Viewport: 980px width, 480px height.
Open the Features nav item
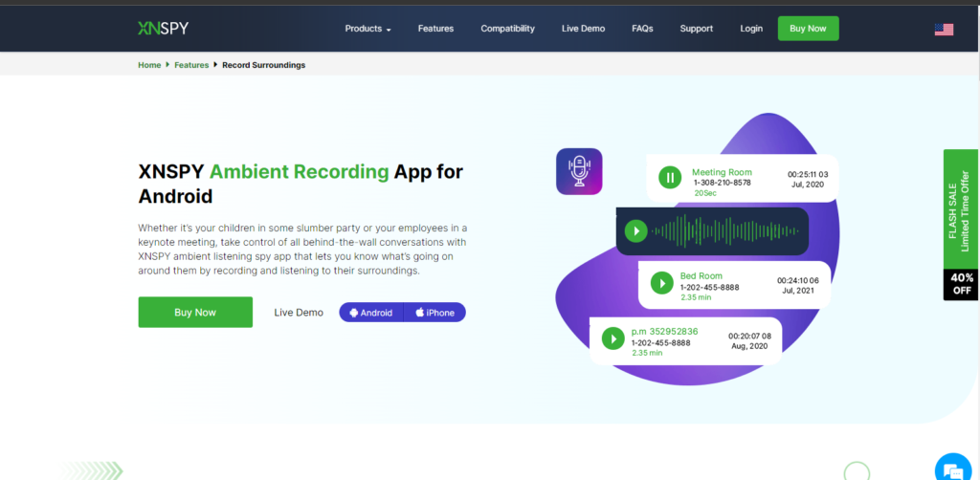point(435,29)
